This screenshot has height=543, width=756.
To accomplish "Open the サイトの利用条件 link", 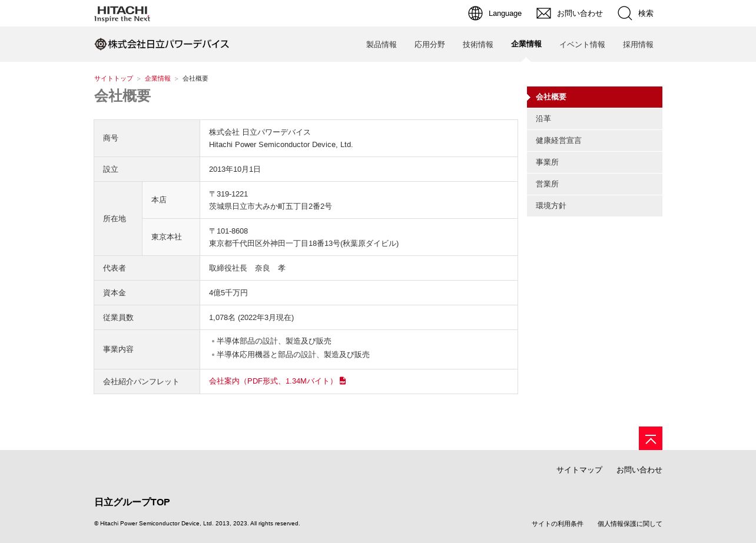I will 558,524.
